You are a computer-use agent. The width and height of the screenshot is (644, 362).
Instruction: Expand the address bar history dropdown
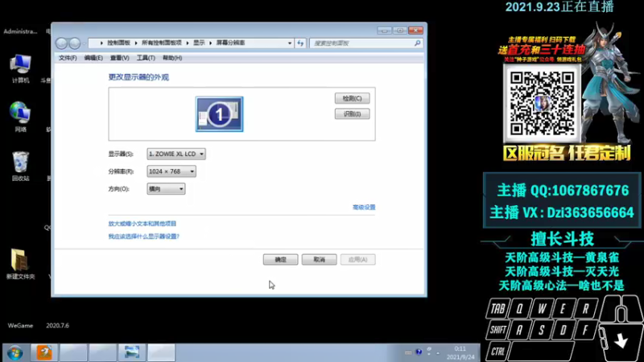click(290, 43)
